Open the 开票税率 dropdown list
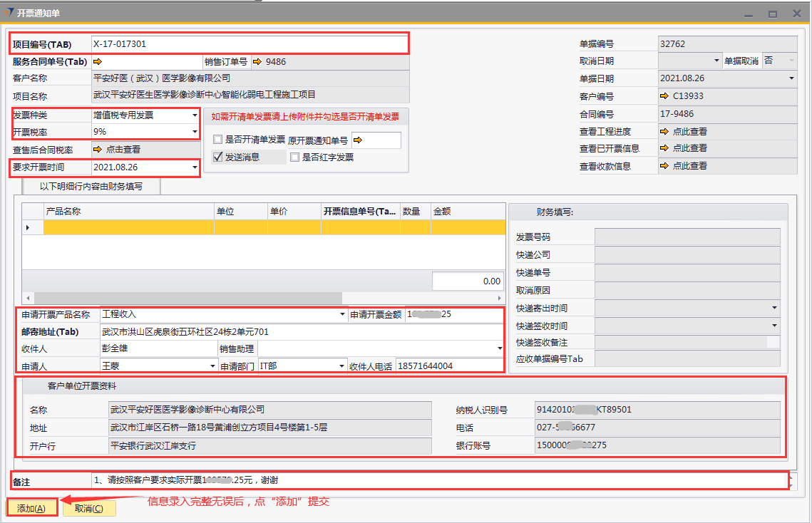Screen dimensions: 812x523 193,132
